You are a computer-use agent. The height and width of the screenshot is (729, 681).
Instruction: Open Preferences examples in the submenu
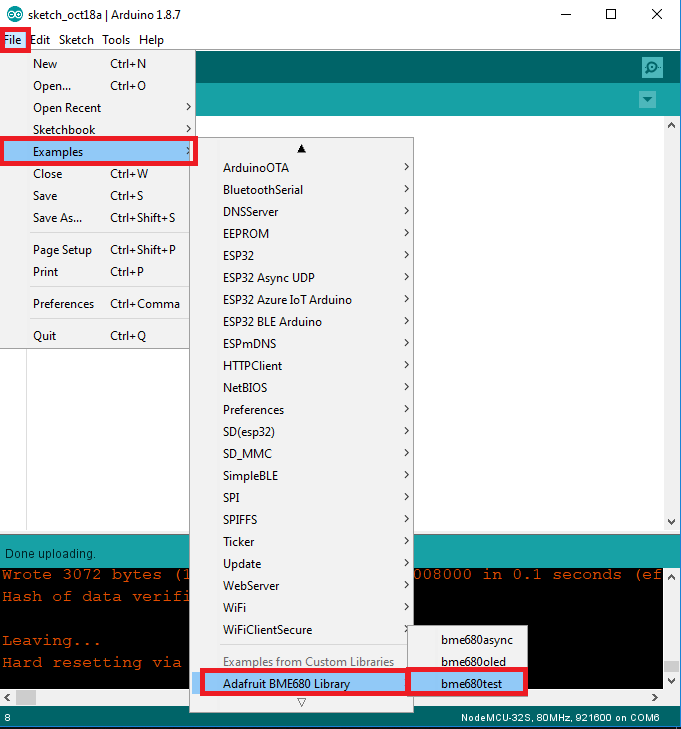(x=302, y=410)
